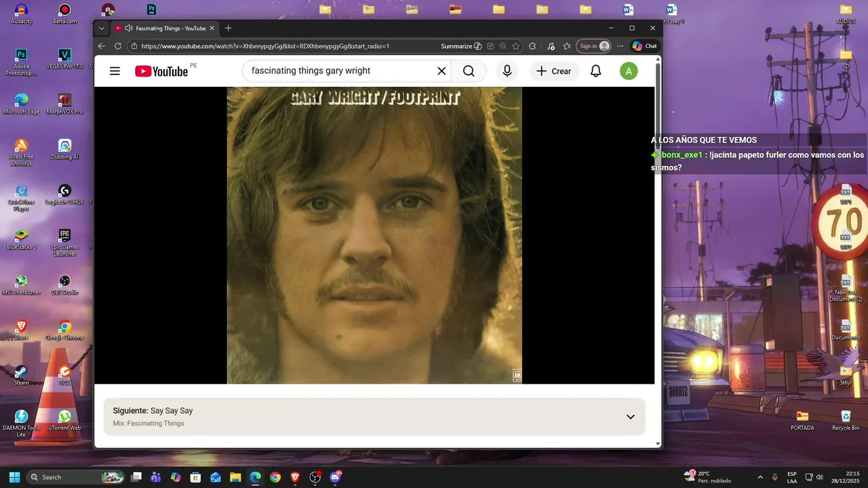
Task: Open the YouTube notifications bell
Action: point(595,71)
